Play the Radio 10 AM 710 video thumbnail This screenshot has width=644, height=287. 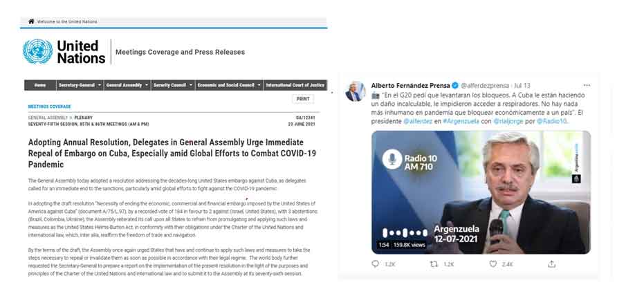tap(481, 192)
